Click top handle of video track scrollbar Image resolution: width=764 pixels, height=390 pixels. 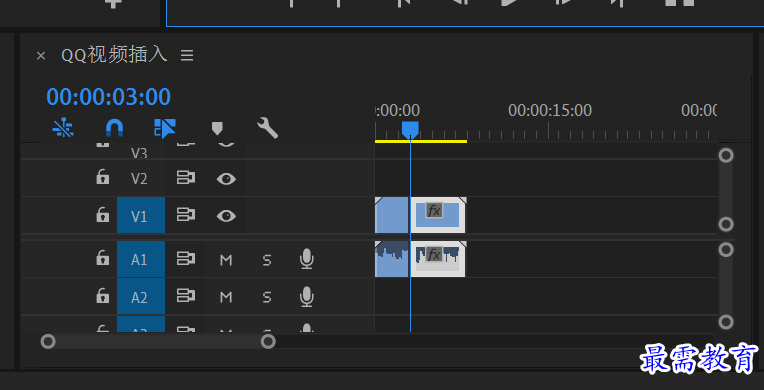click(726, 156)
